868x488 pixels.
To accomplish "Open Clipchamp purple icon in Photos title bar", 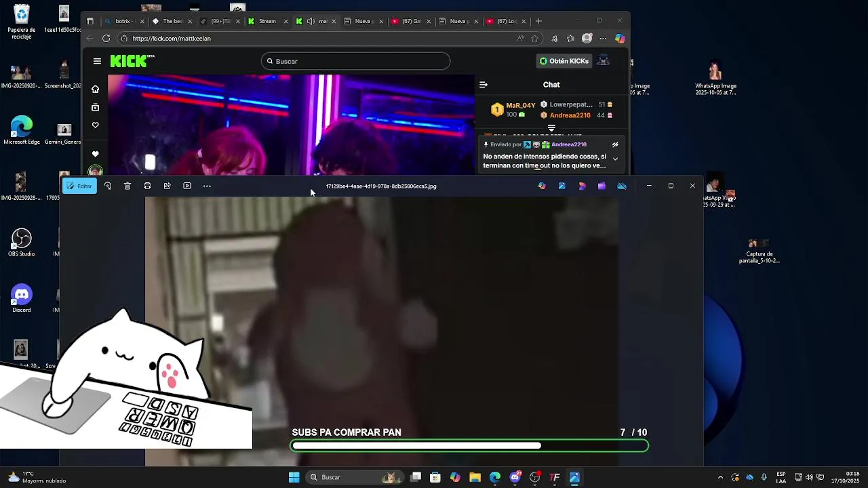I will tap(601, 186).
